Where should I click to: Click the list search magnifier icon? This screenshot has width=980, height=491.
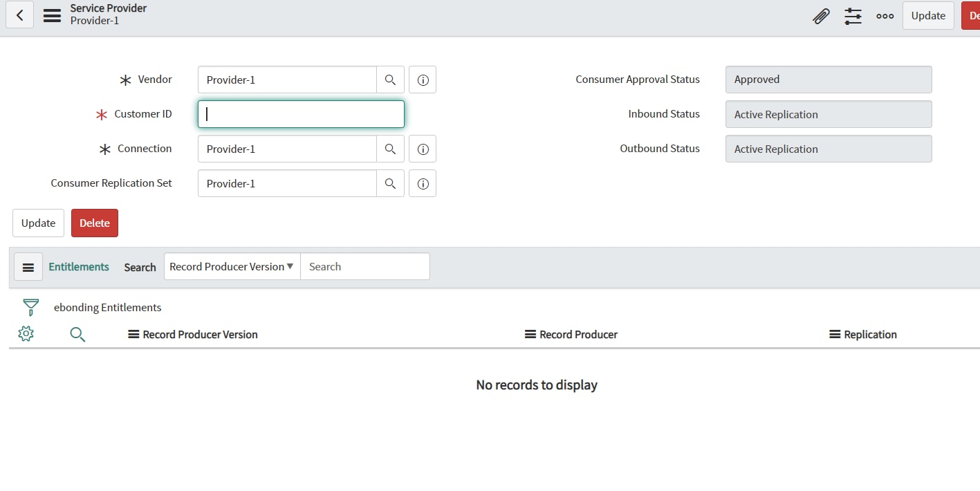tap(77, 333)
